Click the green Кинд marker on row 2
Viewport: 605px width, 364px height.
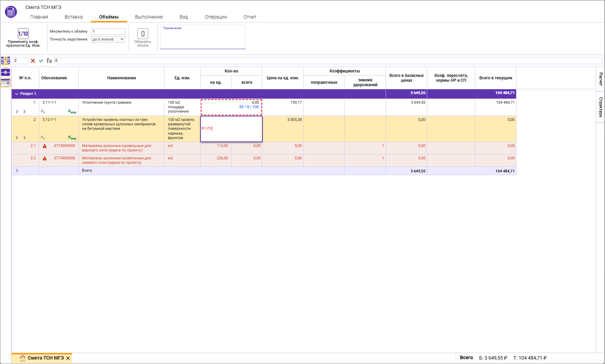[72, 138]
